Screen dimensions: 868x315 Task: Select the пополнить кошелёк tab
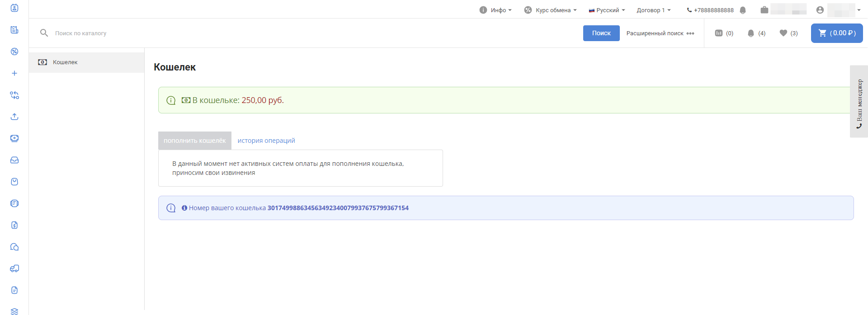tap(194, 141)
